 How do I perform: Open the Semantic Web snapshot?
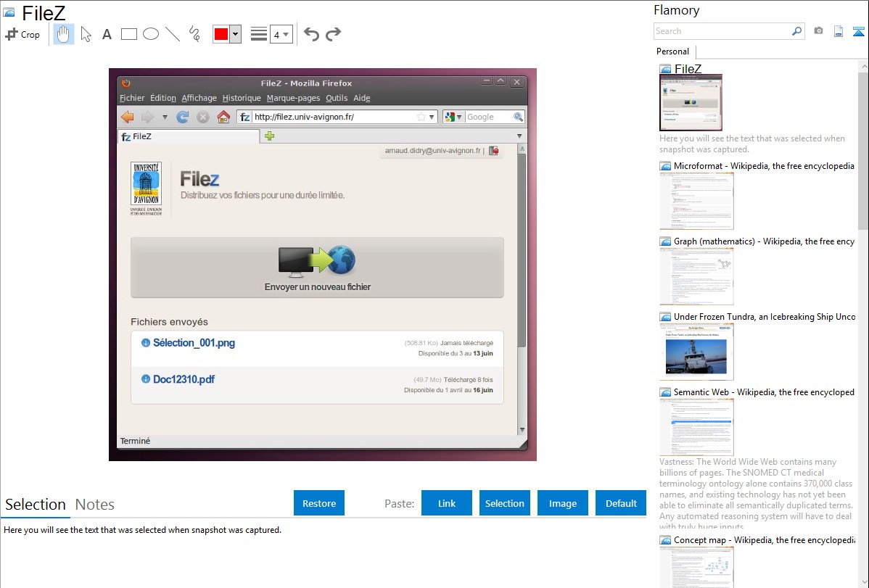696,427
